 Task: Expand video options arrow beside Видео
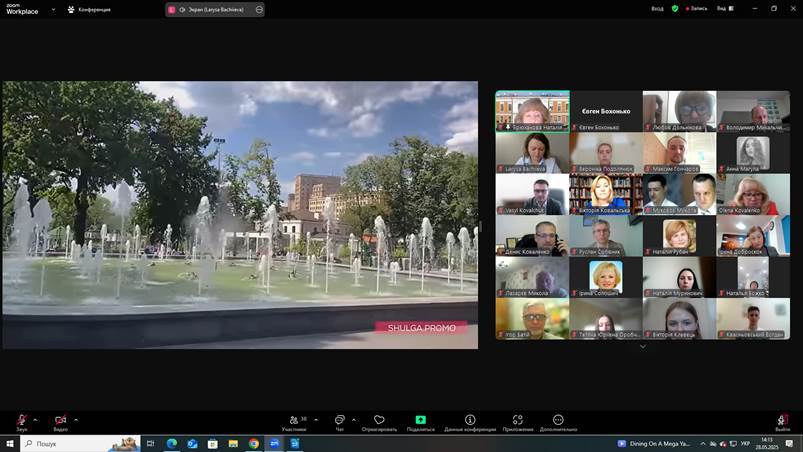point(76,419)
